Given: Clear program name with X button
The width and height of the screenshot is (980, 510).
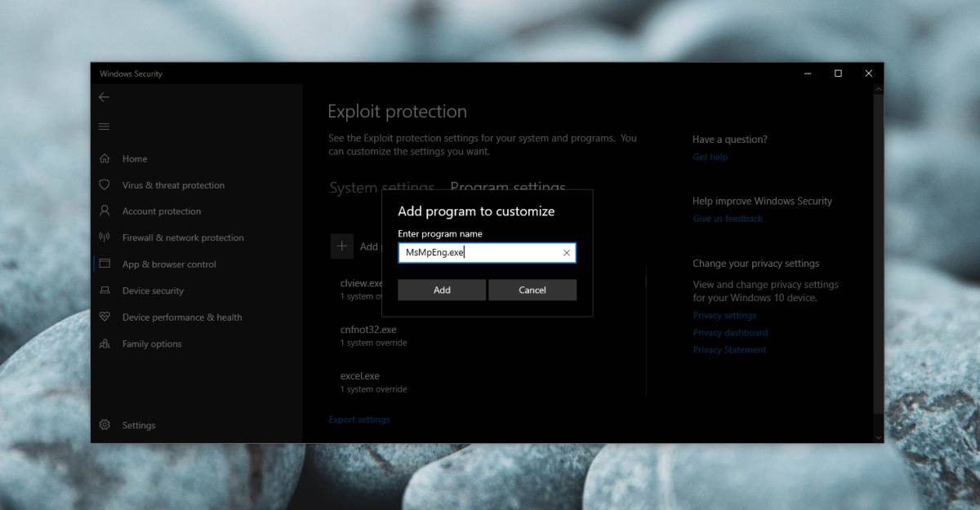Looking at the screenshot, I should (x=567, y=253).
